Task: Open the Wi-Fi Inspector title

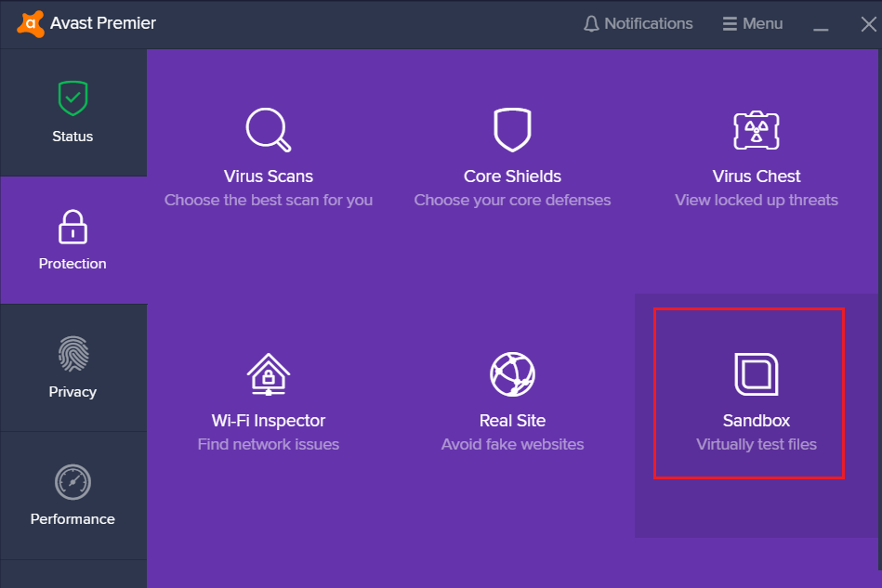Action: (x=269, y=421)
